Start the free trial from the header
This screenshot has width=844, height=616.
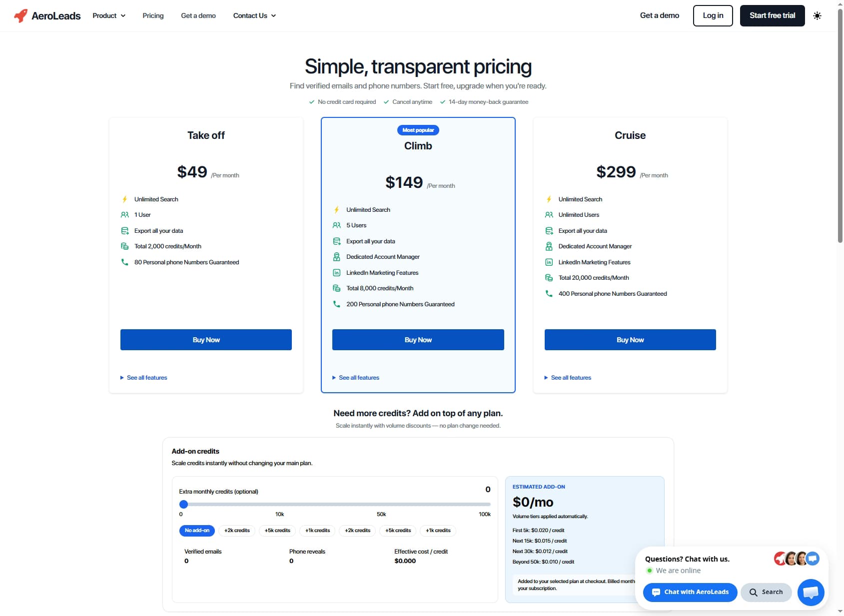(x=772, y=15)
